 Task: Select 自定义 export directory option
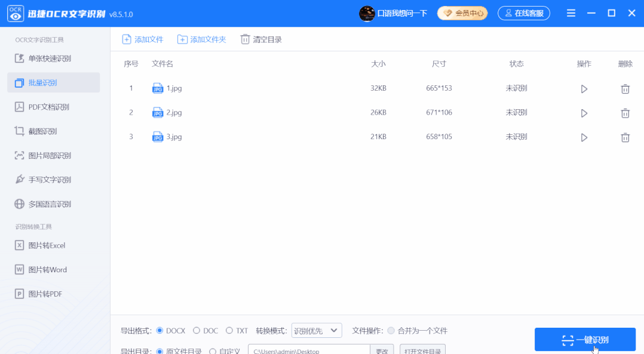(x=225, y=351)
